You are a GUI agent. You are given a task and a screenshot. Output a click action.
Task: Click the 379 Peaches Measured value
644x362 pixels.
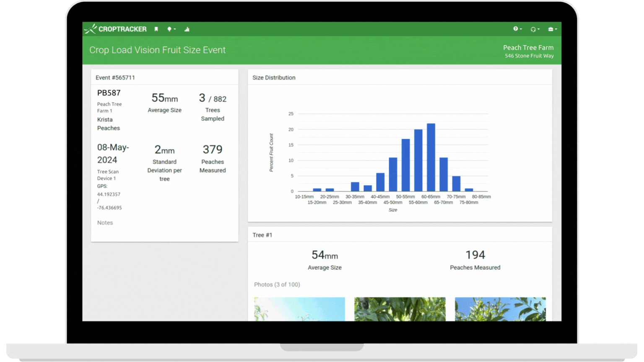coord(213,150)
